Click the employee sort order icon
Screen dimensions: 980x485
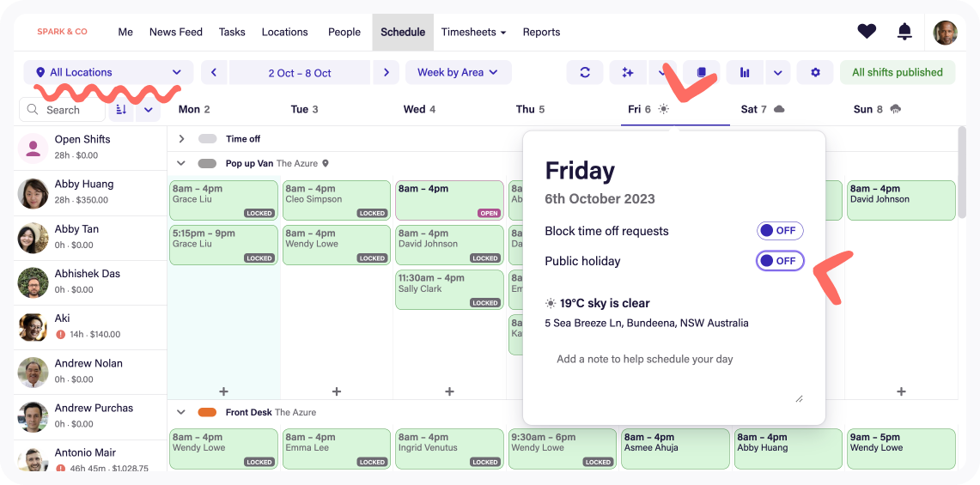pos(121,110)
